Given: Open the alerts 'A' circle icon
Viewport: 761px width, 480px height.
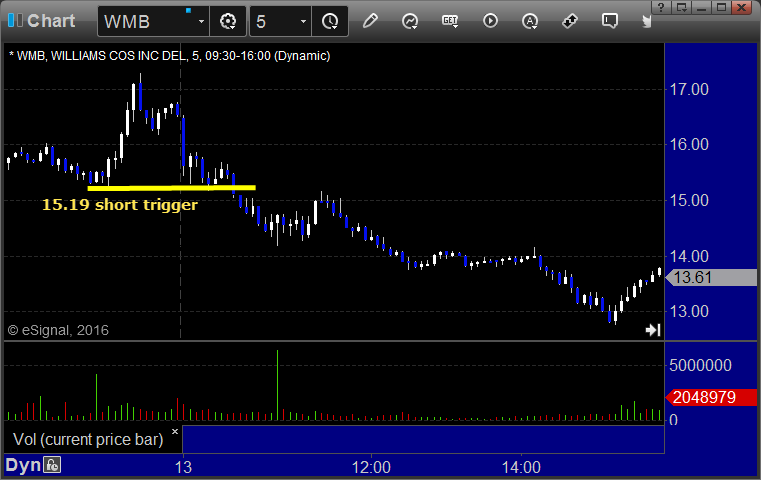Looking at the screenshot, I should pyautogui.click(x=529, y=21).
